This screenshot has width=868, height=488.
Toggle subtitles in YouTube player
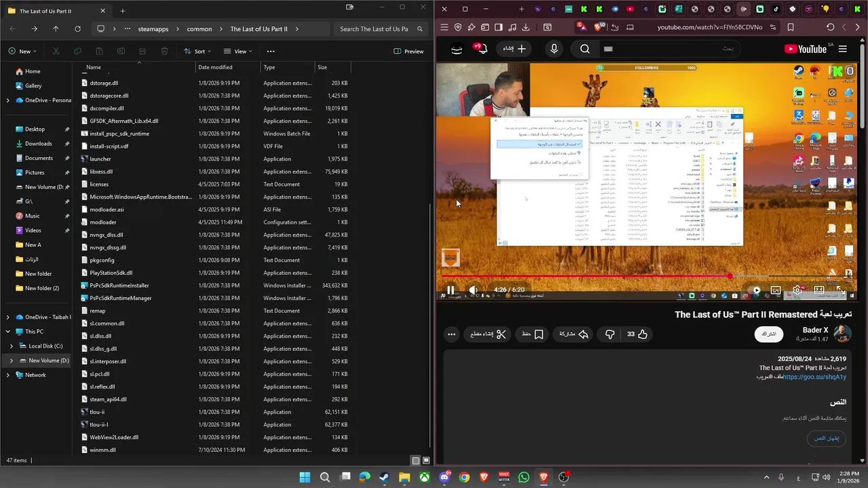776,290
